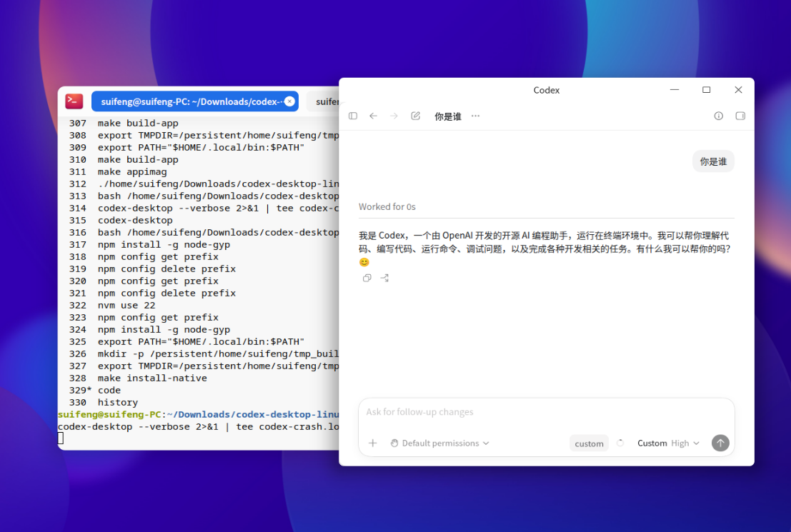Add an attachment with the plus icon

pyautogui.click(x=373, y=443)
